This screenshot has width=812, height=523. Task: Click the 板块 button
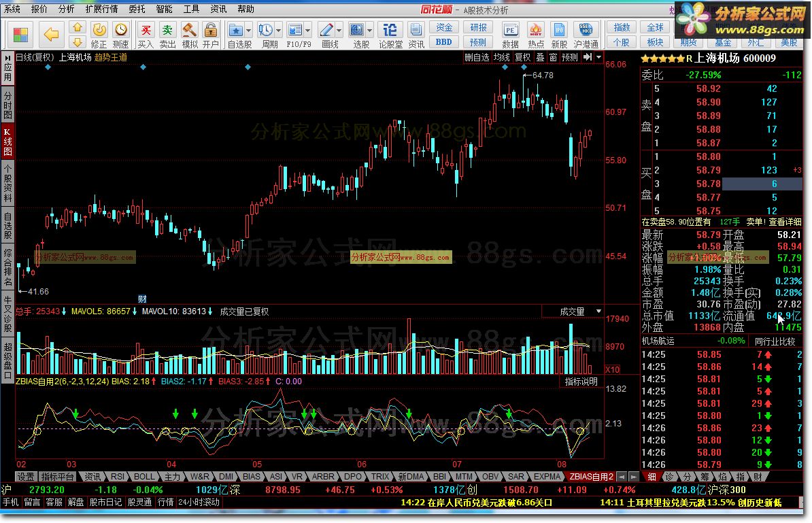(655, 42)
